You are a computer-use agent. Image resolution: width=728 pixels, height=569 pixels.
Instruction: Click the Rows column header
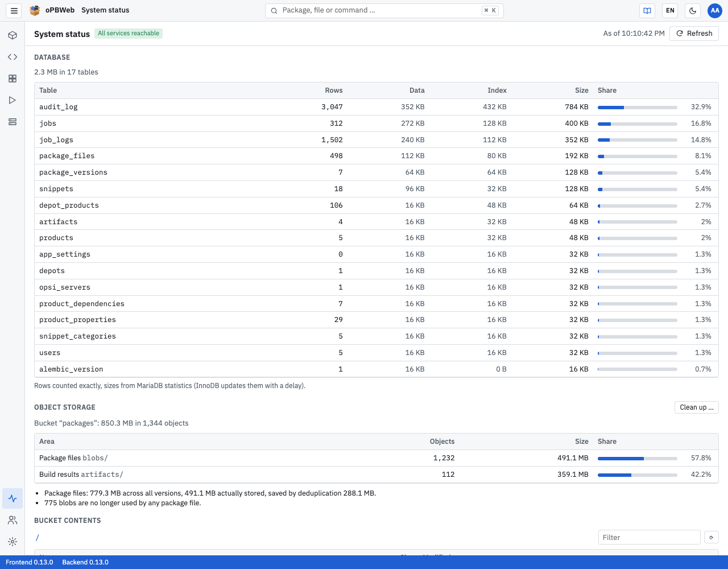coord(333,90)
